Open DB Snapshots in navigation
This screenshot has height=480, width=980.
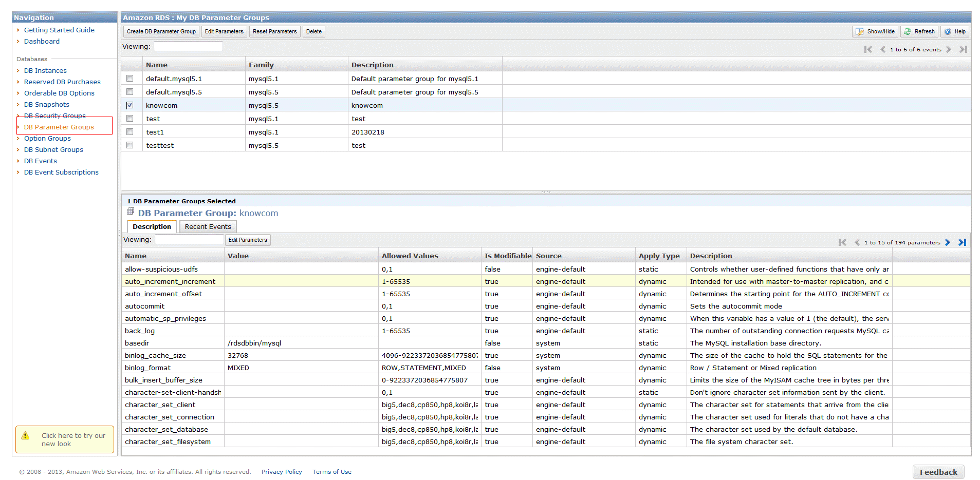pyautogui.click(x=47, y=105)
